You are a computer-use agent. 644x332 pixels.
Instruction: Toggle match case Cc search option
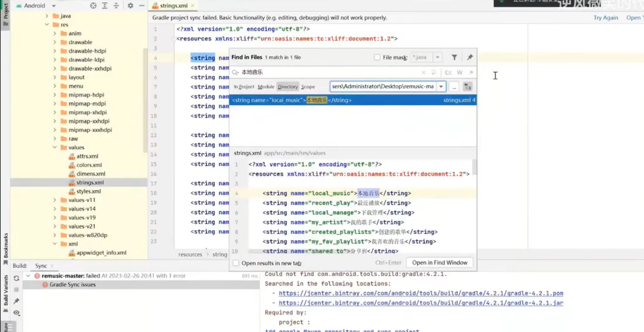[x=448, y=73]
